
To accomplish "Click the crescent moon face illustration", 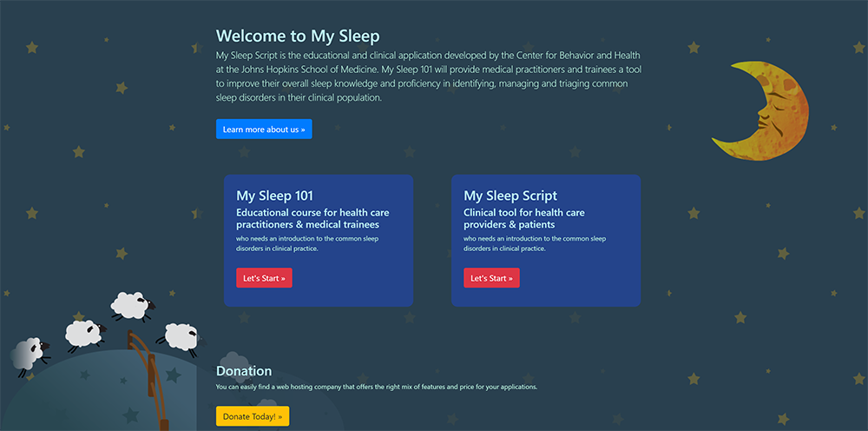I will pyautogui.click(x=762, y=111).
